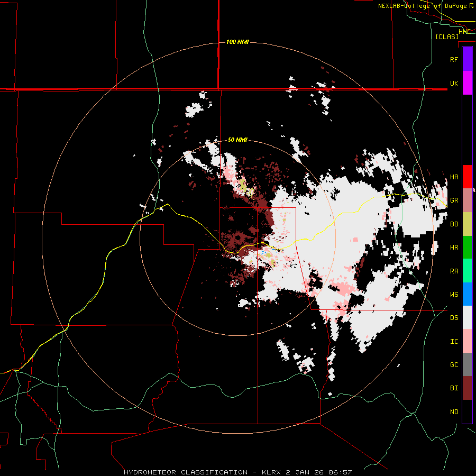Pick the dusty pink GR legend swatch
Viewport: 476px width, 476px height.
click(467, 200)
